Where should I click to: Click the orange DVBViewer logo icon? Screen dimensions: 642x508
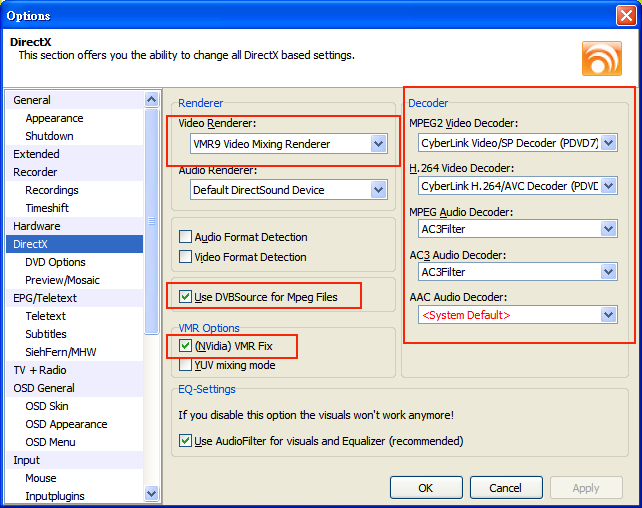(602, 58)
